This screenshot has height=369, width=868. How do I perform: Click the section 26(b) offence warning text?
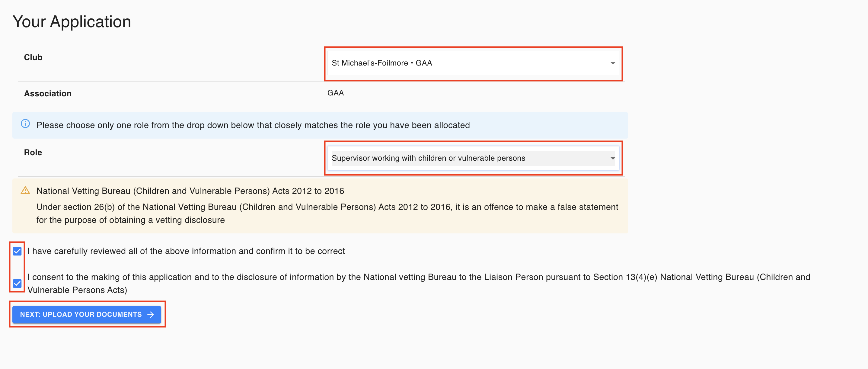tap(327, 213)
